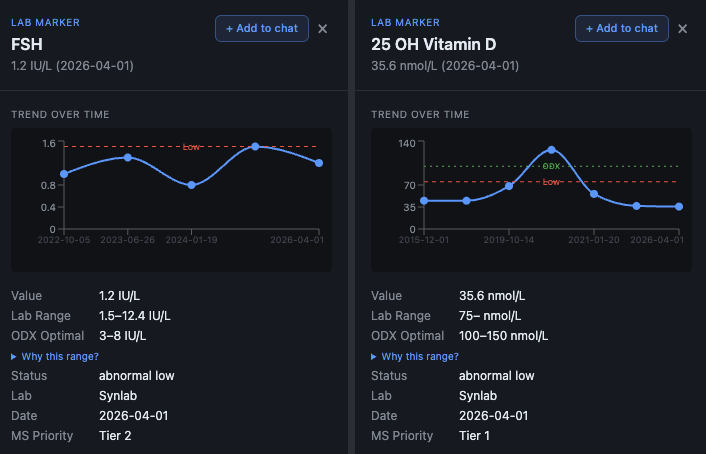
Task: Click red 'Low' threshold label in FSH chart
Action: pos(190,147)
